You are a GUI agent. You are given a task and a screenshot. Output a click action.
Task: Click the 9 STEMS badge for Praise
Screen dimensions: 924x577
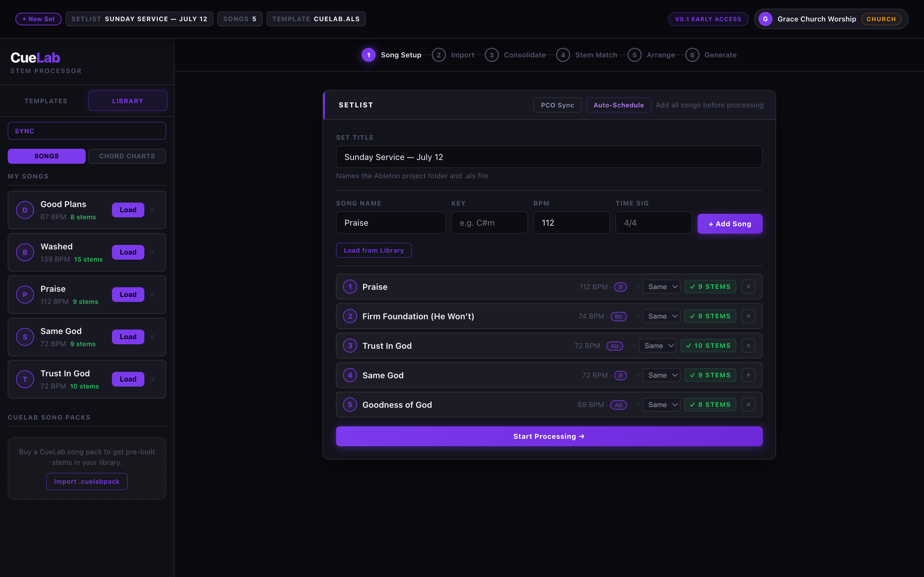point(710,287)
